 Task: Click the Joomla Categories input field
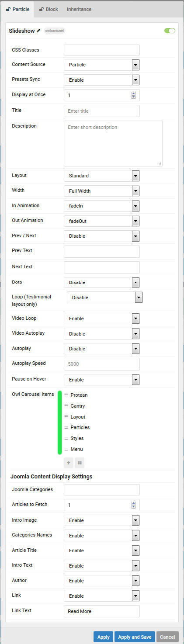click(x=102, y=490)
